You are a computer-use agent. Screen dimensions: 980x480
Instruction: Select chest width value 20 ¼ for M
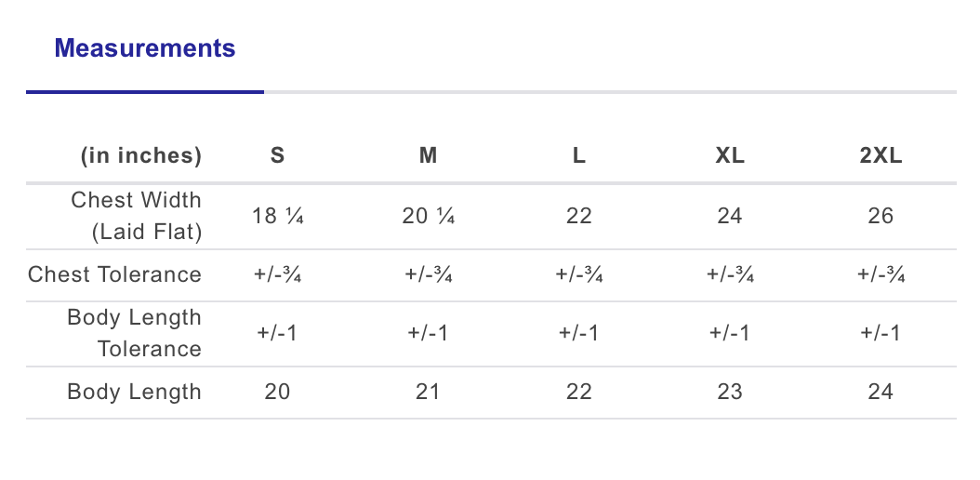[x=428, y=216]
